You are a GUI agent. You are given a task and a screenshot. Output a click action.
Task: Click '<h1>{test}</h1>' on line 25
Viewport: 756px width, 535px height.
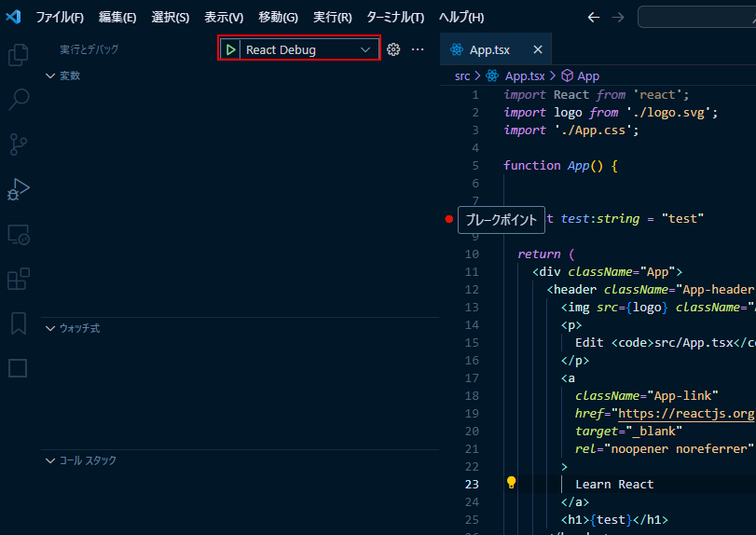tap(614, 519)
